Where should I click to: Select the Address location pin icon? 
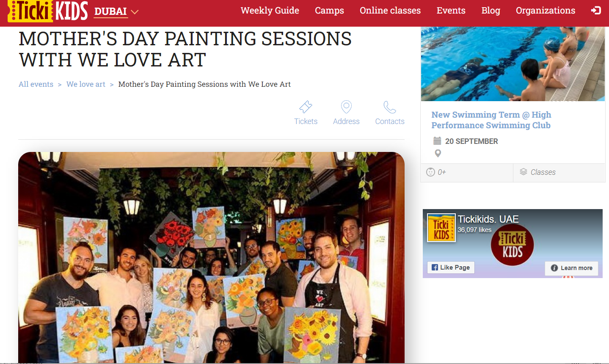[x=346, y=107]
